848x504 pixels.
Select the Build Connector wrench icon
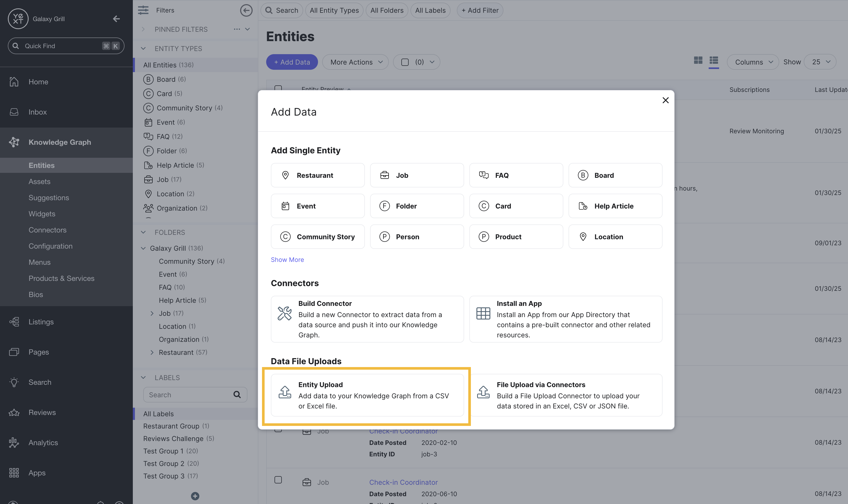(x=285, y=313)
